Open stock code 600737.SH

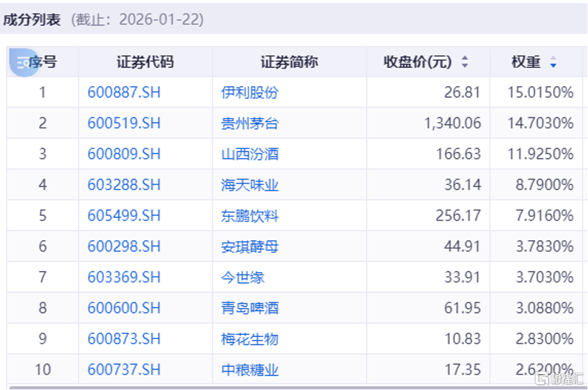[124, 370]
